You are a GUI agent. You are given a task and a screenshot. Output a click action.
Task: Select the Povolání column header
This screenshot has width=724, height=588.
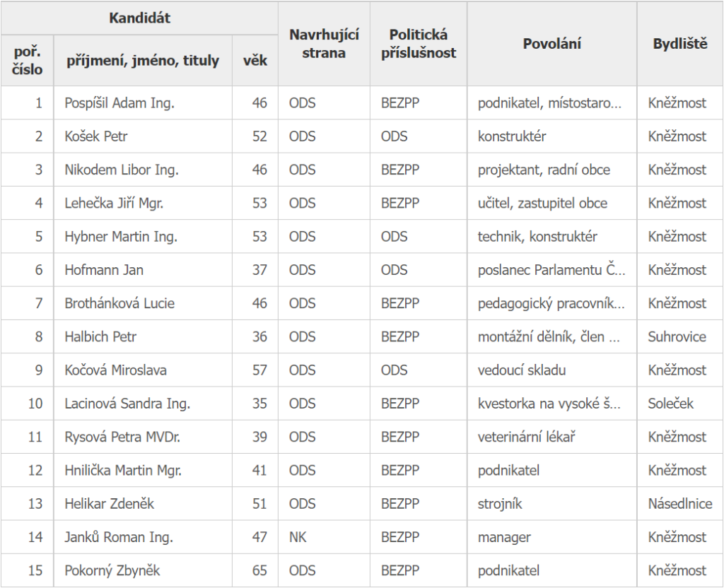(x=551, y=44)
